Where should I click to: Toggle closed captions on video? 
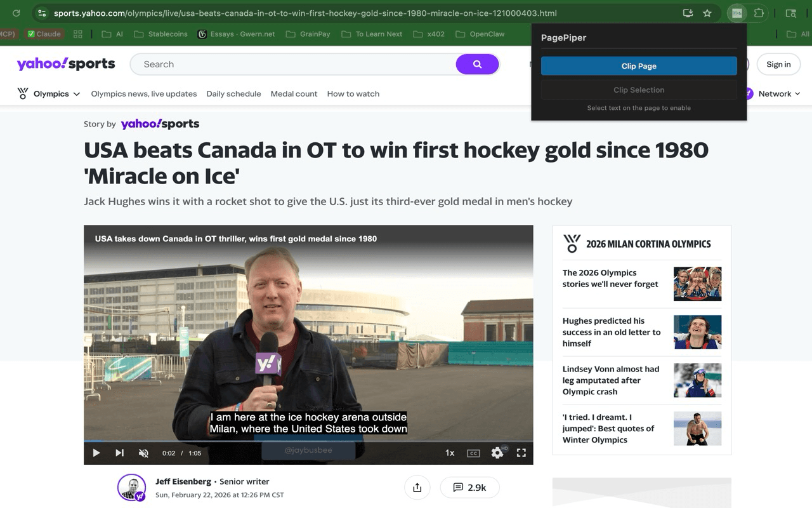[x=473, y=453]
